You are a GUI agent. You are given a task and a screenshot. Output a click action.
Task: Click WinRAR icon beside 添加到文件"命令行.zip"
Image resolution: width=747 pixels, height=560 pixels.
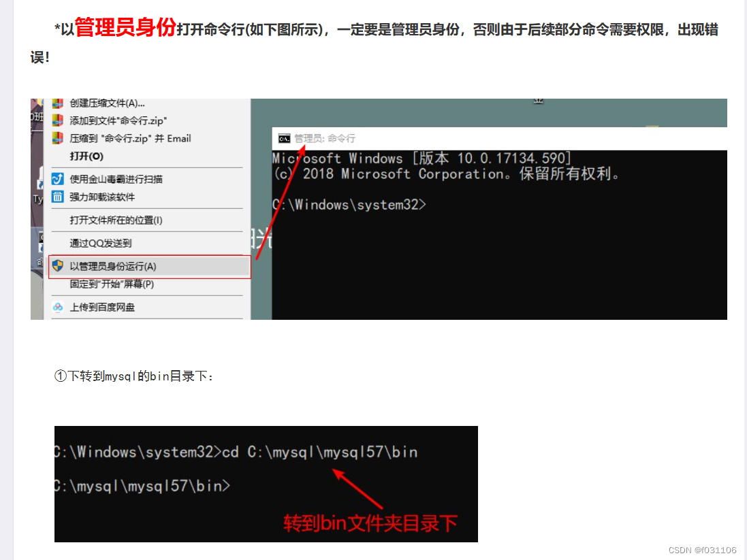58,120
